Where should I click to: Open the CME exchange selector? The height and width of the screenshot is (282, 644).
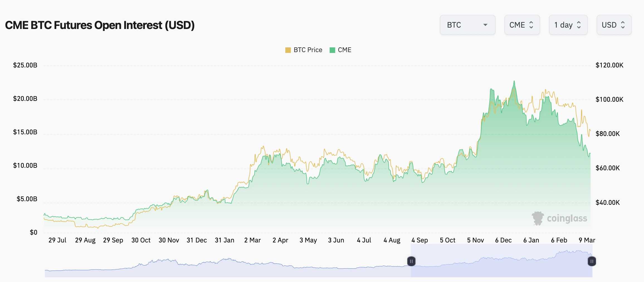coord(522,25)
